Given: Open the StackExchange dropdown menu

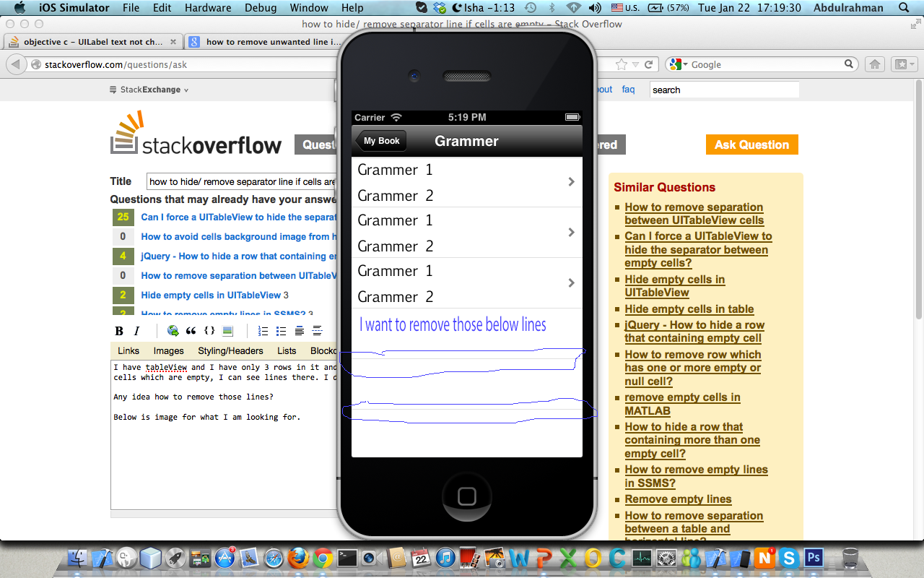Looking at the screenshot, I should (x=149, y=90).
